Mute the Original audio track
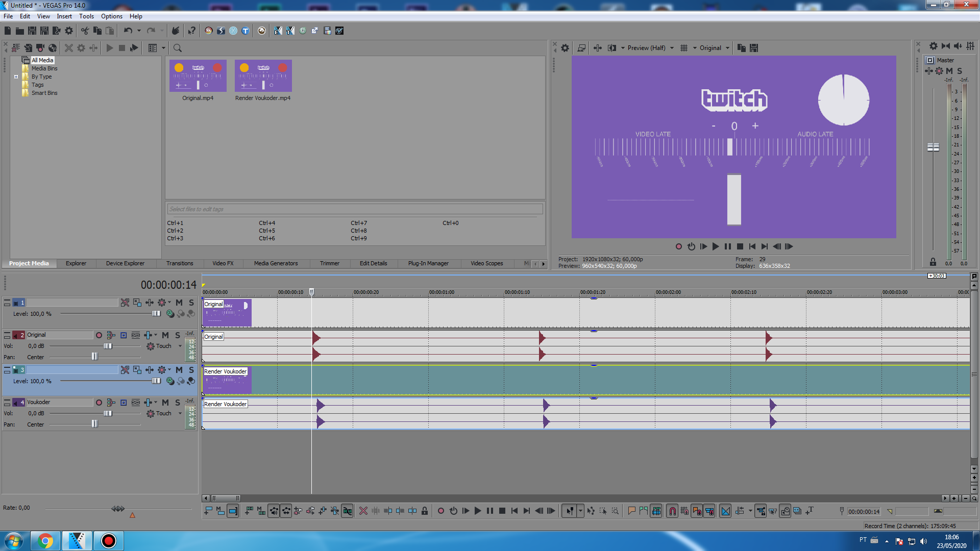 pos(165,335)
